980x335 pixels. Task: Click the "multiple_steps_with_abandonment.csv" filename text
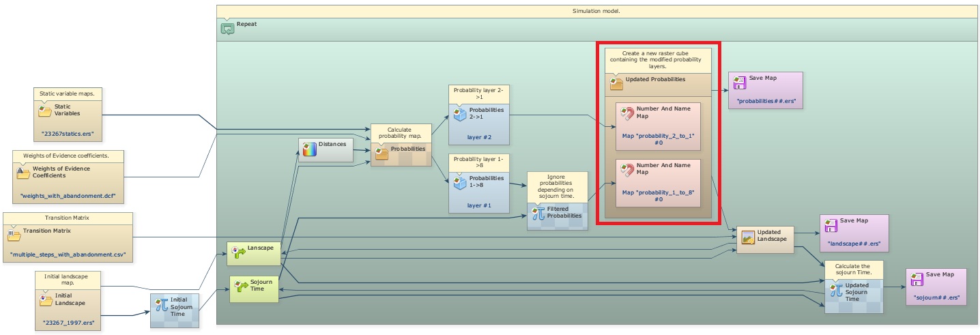click(x=68, y=255)
